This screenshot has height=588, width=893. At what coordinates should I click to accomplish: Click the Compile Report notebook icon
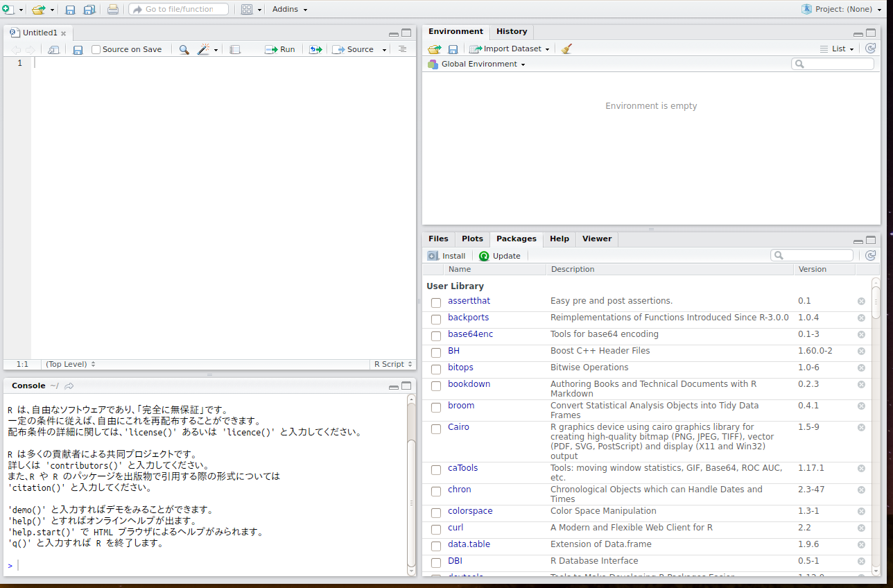pyautogui.click(x=235, y=49)
